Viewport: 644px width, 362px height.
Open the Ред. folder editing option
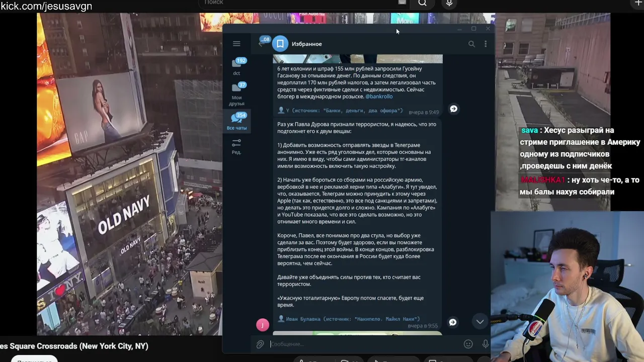tap(236, 146)
